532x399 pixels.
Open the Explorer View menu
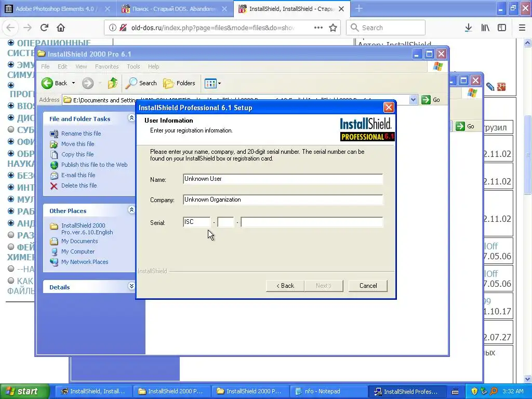pyautogui.click(x=81, y=66)
